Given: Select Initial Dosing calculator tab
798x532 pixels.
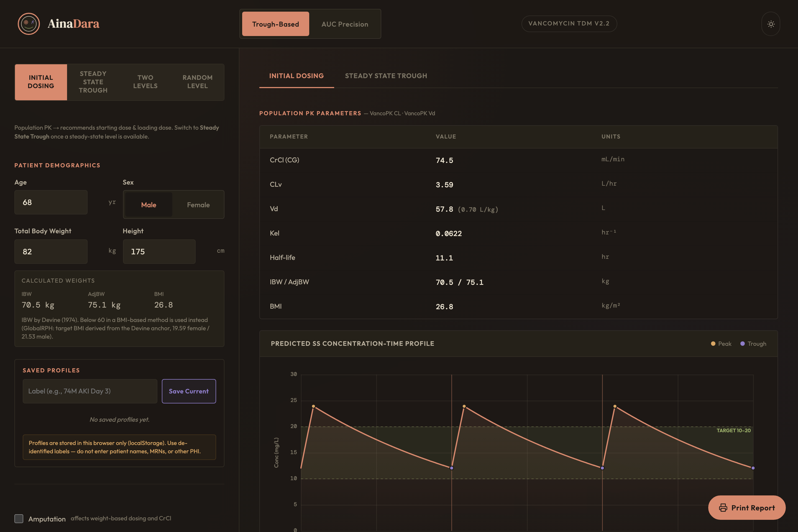Looking at the screenshot, I should (41, 82).
